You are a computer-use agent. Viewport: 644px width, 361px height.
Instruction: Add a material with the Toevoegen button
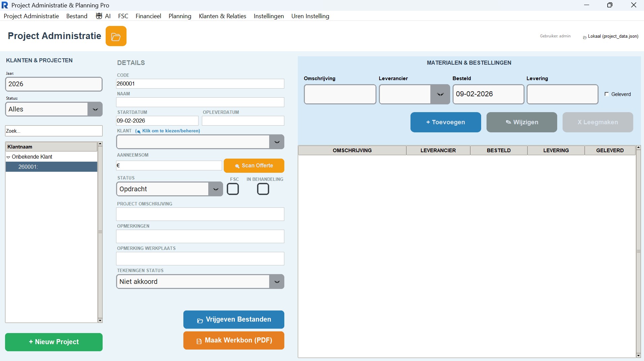445,122
